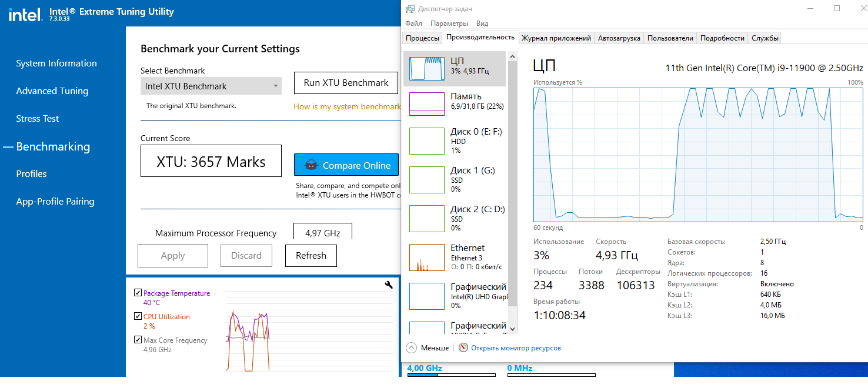This screenshot has height=388, width=868.
Task: Click the Intel logo in header
Action: click(x=24, y=14)
